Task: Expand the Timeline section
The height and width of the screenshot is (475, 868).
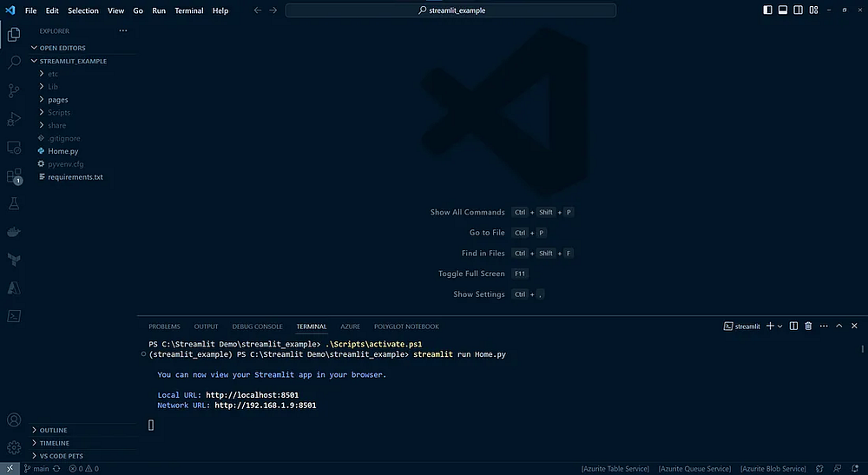Action: [82, 443]
